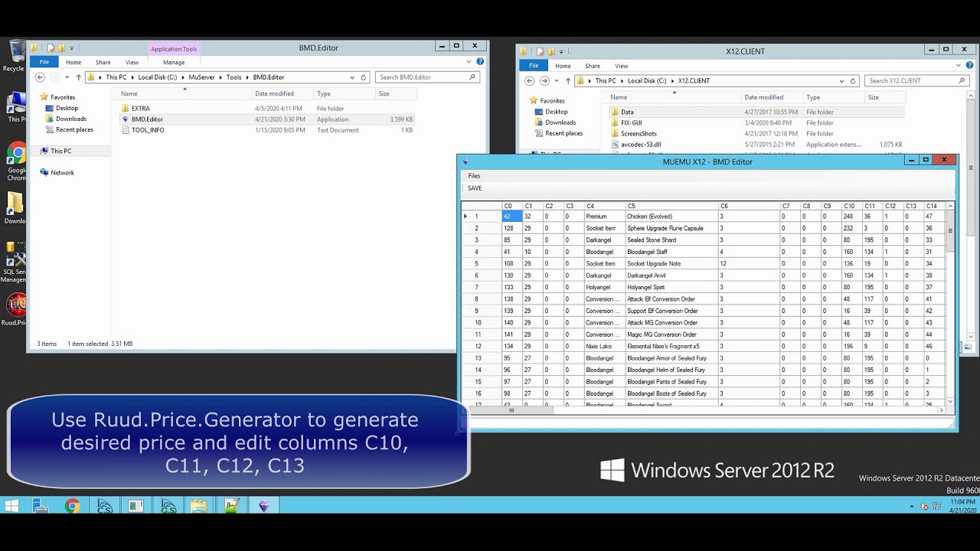Select Tools in the BMD.Editor address path
Viewport: 980px width, 551px height.
point(234,77)
